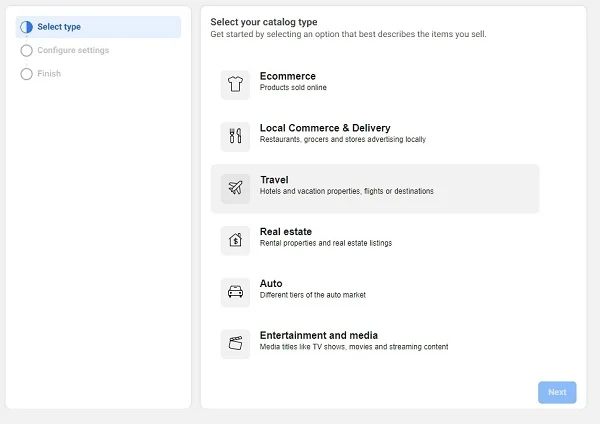Click the Real estate house icon
The width and height of the screenshot is (600, 424).
click(235, 240)
